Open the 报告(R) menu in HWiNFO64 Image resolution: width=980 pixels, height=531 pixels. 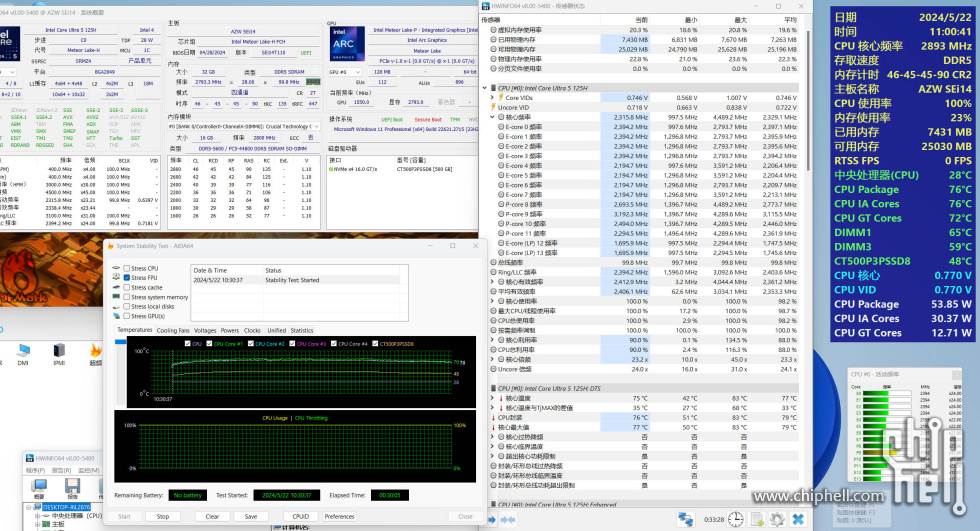point(61,470)
